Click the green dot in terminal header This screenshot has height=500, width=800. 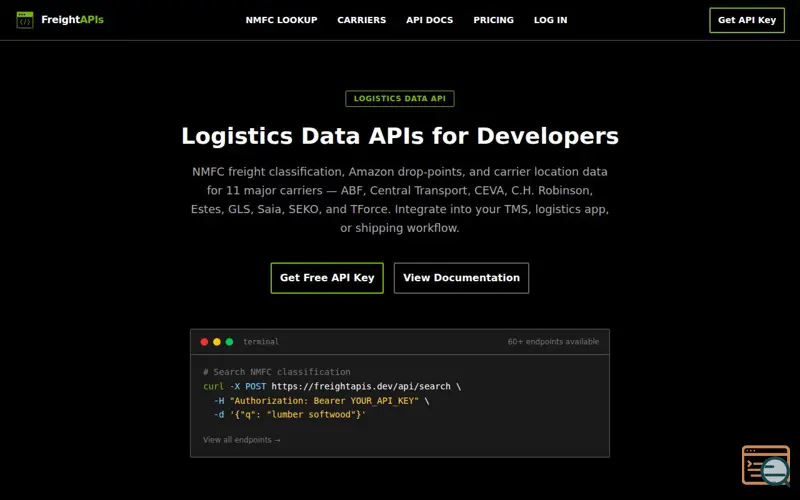(x=230, y=342)
